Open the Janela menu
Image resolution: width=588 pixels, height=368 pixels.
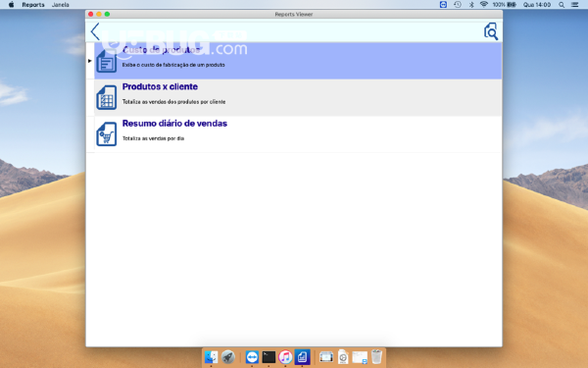(x=61, y=5)
